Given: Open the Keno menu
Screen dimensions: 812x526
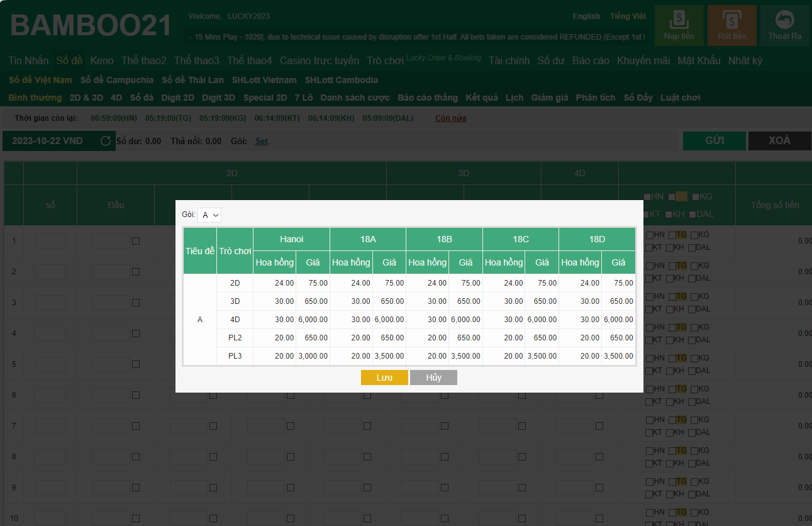Looking at the screenshot, I should pos(102,60).
